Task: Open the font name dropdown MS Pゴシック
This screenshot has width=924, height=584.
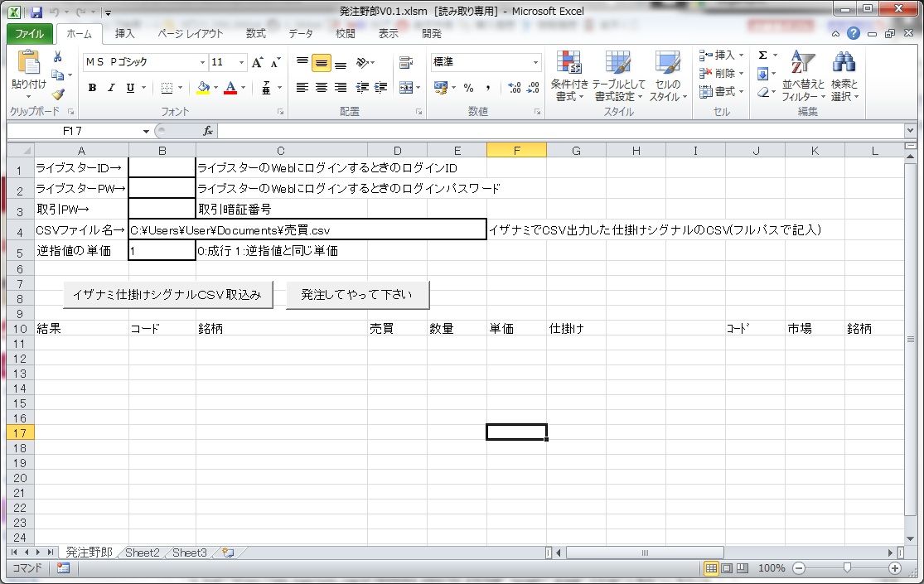Action: coord(202,62)
